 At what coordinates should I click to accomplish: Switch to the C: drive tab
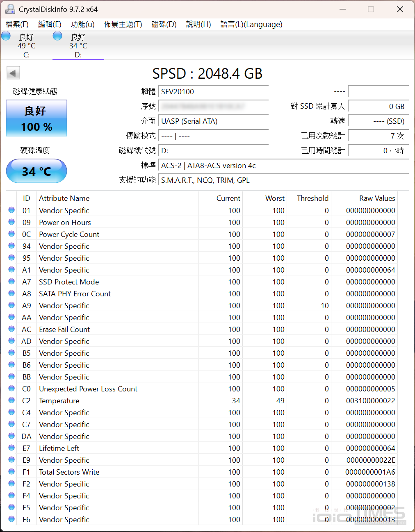(26, 45)
